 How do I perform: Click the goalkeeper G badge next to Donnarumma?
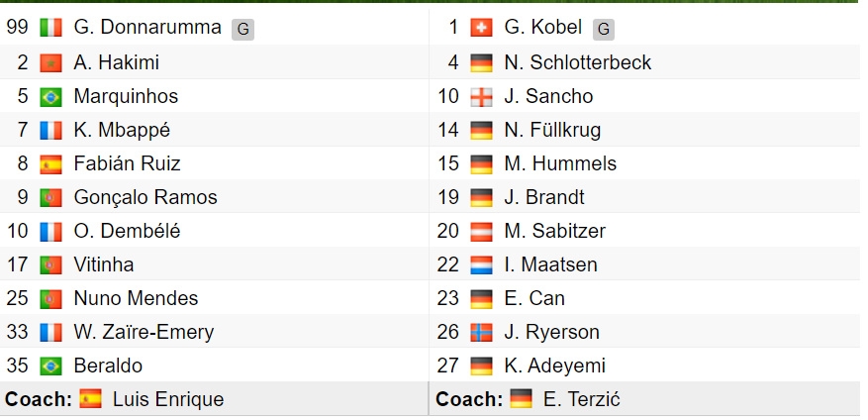coord(243,30)
